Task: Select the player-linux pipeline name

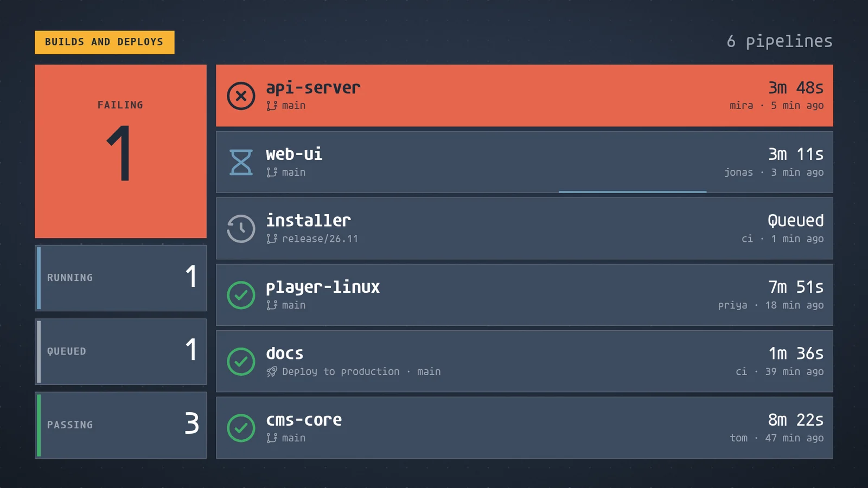Action: [323, 287]
